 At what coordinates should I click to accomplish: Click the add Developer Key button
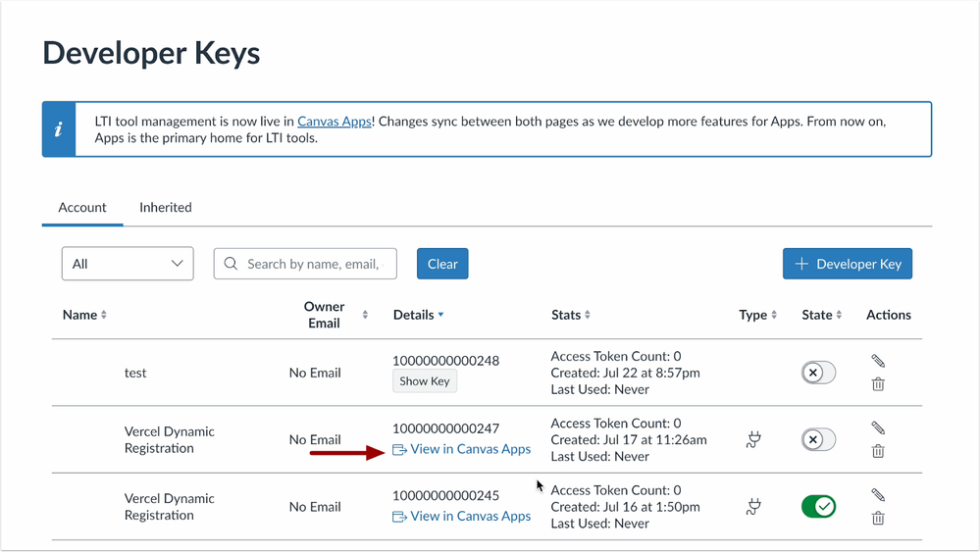pos(848,264)
